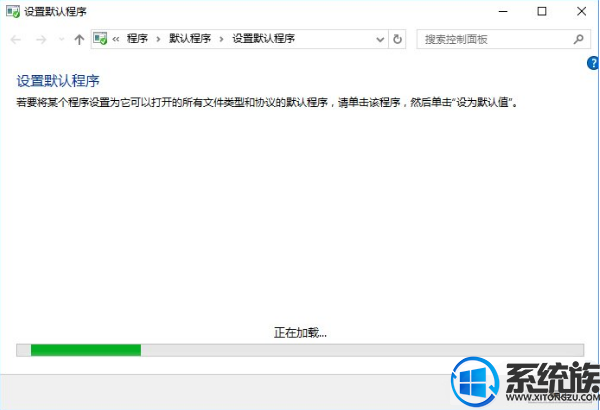Click the control panel icon in address bar
This screenshot has width=600, height=410.
point(100,39)
